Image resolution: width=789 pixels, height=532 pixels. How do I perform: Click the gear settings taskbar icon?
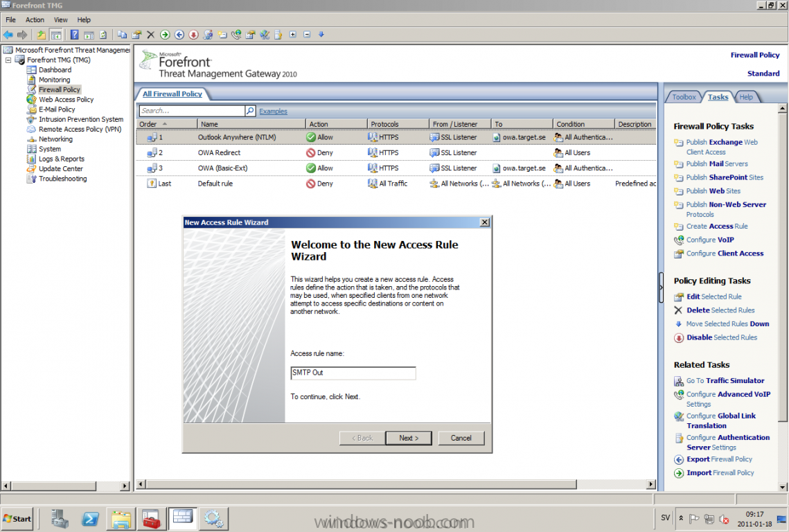pyautogui.click(x=213, y=518)
